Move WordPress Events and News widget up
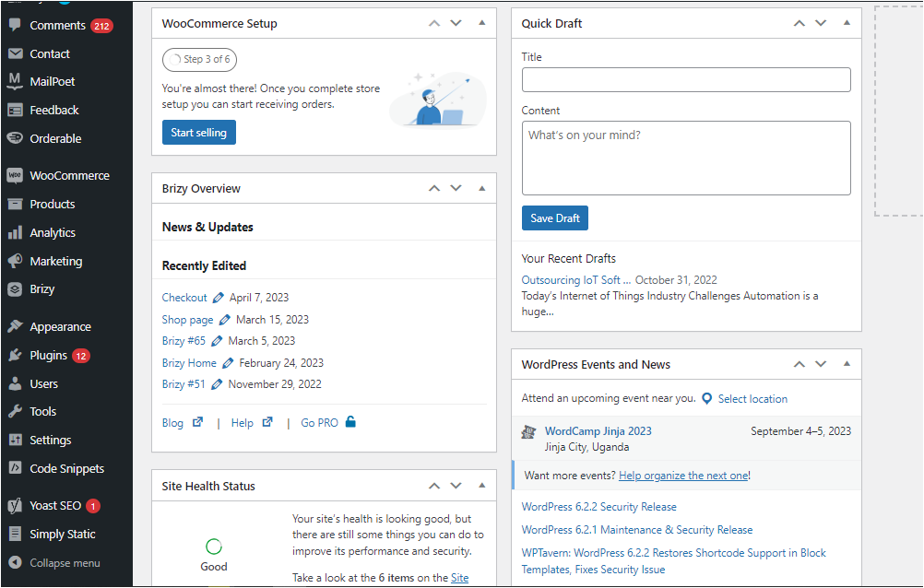Viewport: 924px width, 588px height. 800,365
